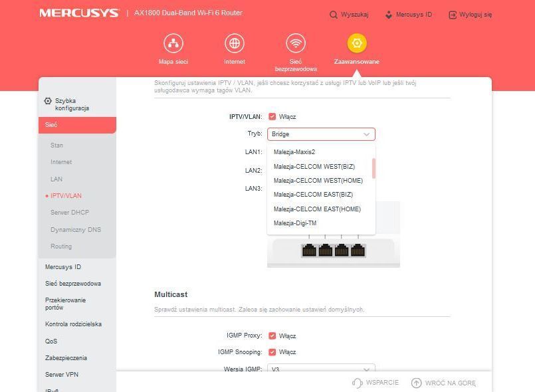Expand Kontrola rodzicielska in the sidebar
This screenshot has width=535, height=392.
tap(73, 324)
